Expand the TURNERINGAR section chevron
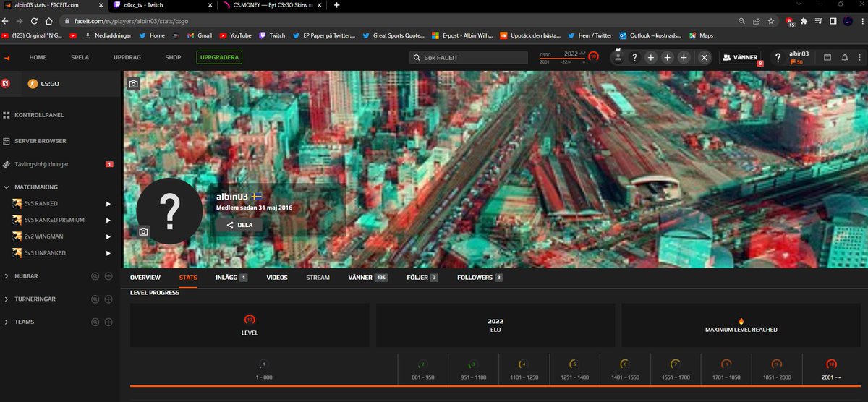This screenshot has width=868, height=402. (6, 299)
